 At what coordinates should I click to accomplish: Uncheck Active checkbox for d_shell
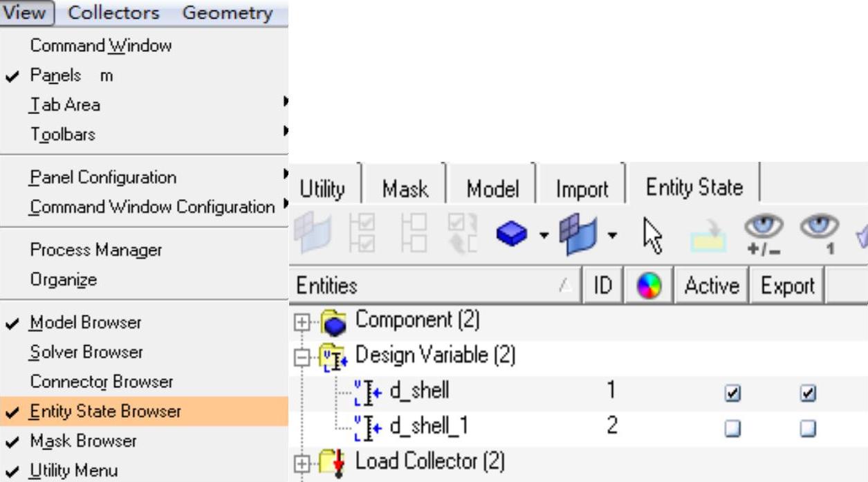[731, 393]
